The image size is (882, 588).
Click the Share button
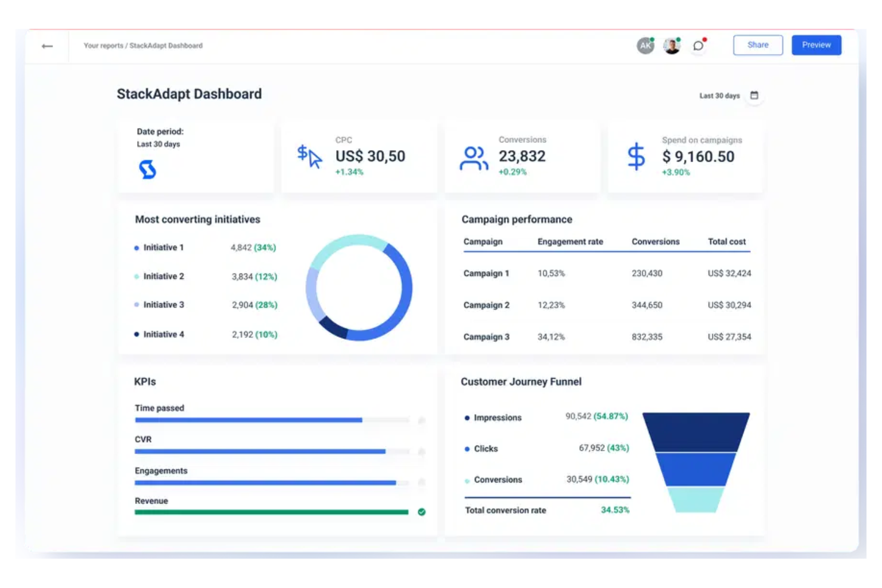click(757, 45)
